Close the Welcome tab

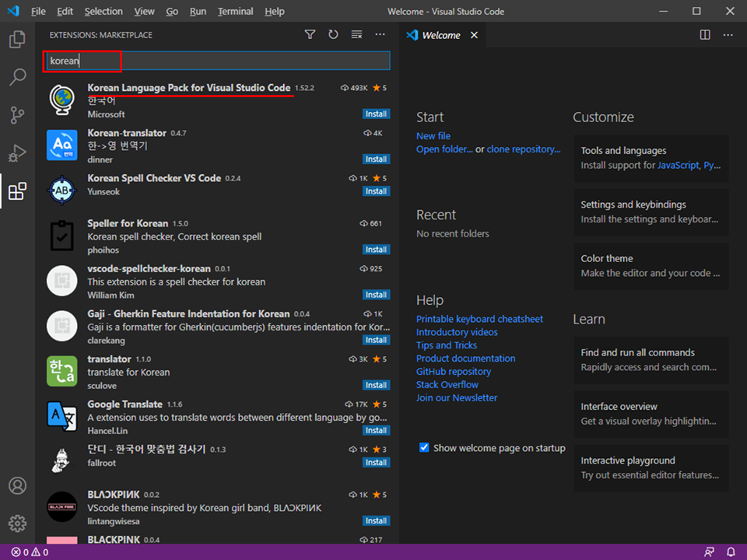[x=474, y=35]
